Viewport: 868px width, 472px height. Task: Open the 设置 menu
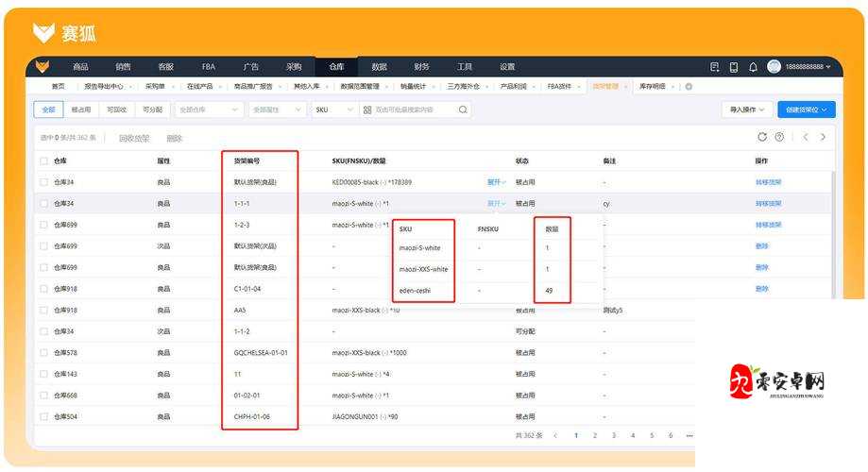point(507,66)
